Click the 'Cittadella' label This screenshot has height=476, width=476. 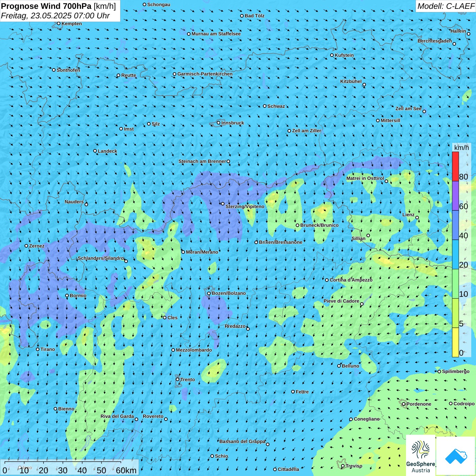pyautogui.click(x=288, y=469)
